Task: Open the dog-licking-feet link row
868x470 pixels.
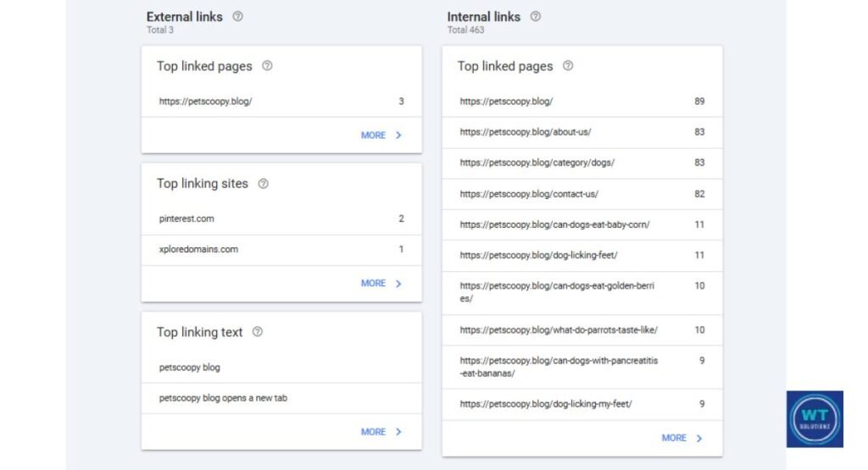Action: tap(582, 256)
